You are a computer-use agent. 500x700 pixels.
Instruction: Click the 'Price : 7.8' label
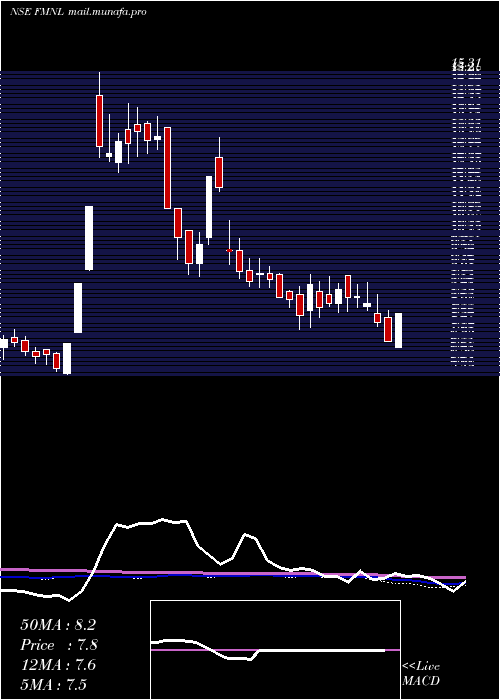[x=59, y=645]
